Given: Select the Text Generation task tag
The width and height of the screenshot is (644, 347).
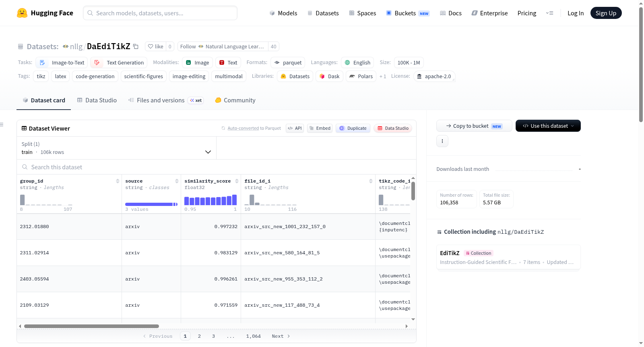Looking at the screenshot, I should [x=119, y=62].
